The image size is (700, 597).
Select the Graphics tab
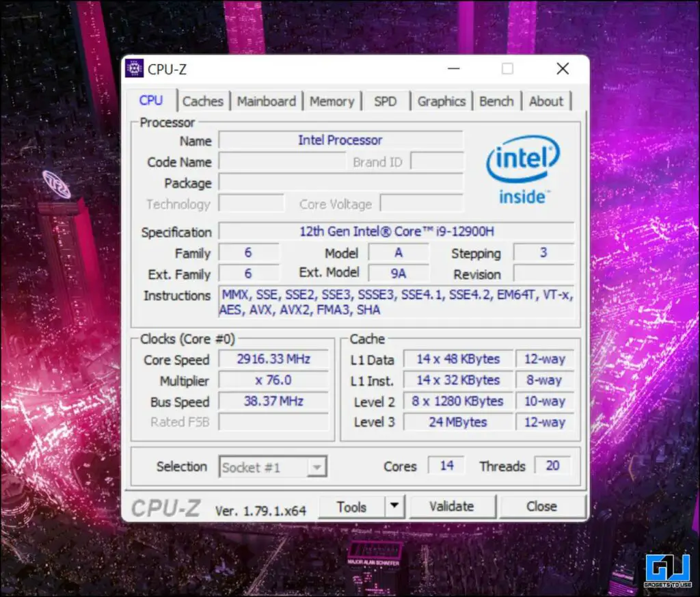pyautogui.click(x=442, y=101)
